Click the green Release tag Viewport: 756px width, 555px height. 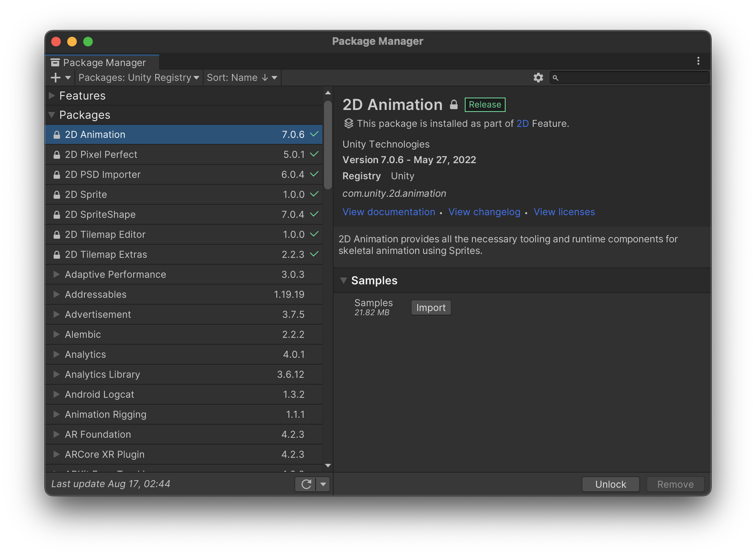485,105
